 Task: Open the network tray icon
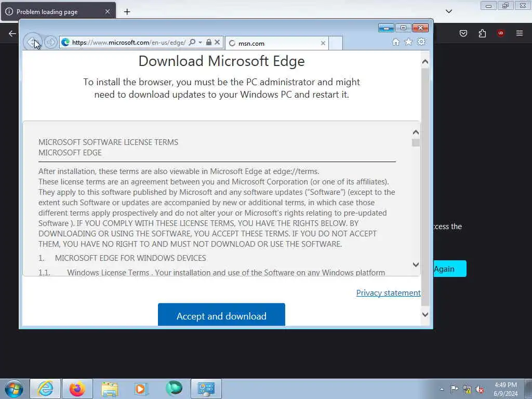pos(467,390)
